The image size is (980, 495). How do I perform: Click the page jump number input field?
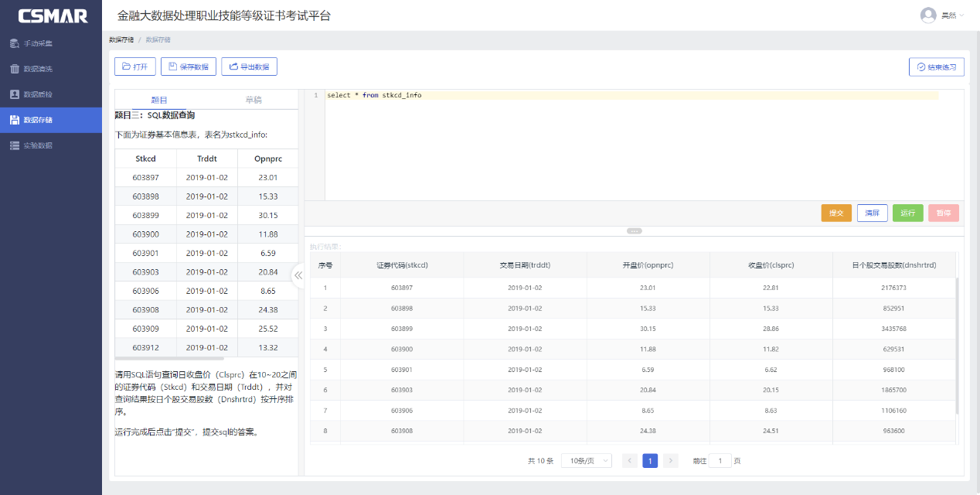coord(720,461)
